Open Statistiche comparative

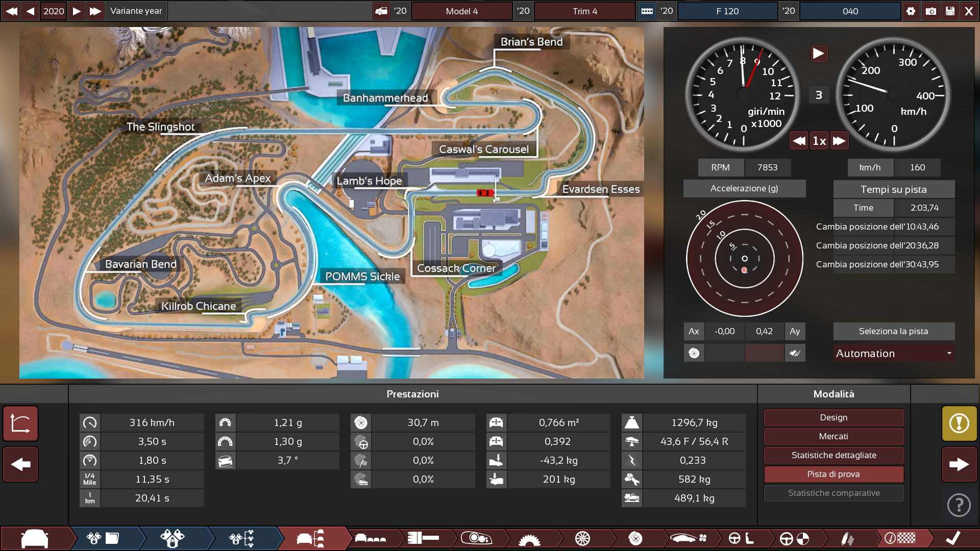[834, 493]
